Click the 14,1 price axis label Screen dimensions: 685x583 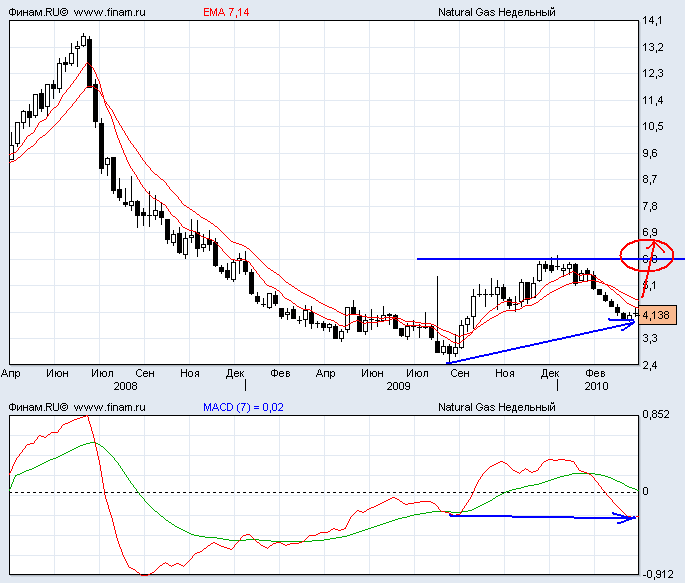coord(652,21)
